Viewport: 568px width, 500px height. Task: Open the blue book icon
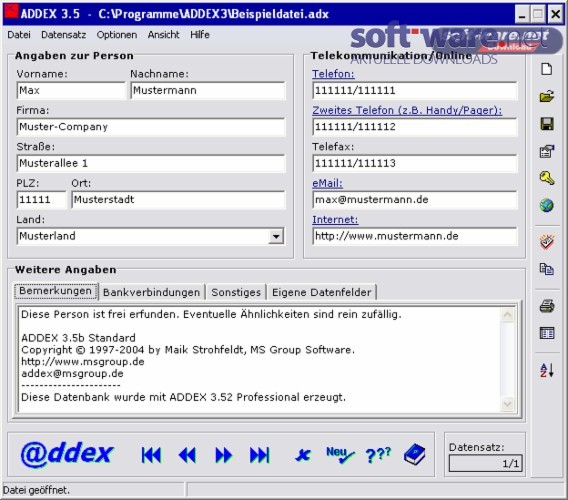click(x=414, y=454)
